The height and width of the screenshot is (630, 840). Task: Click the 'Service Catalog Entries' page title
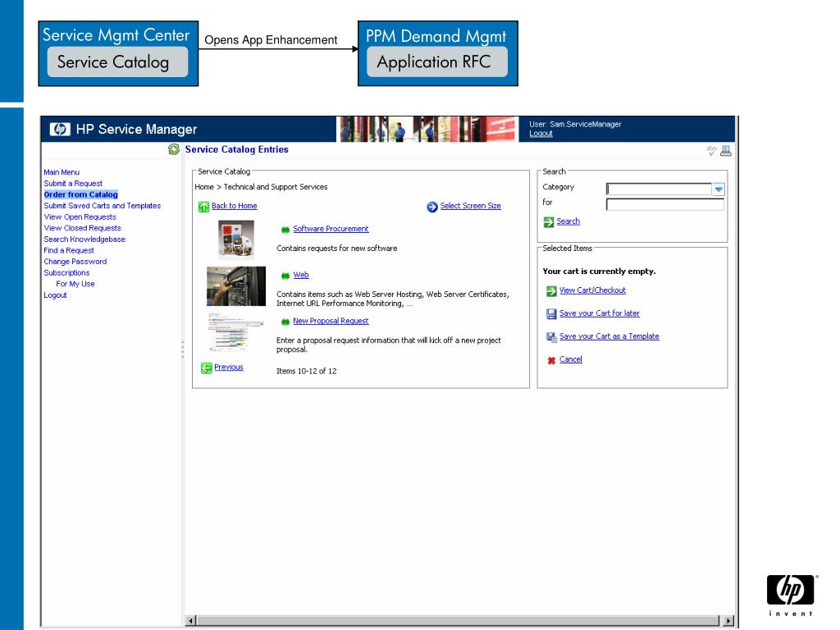[237, 149]
